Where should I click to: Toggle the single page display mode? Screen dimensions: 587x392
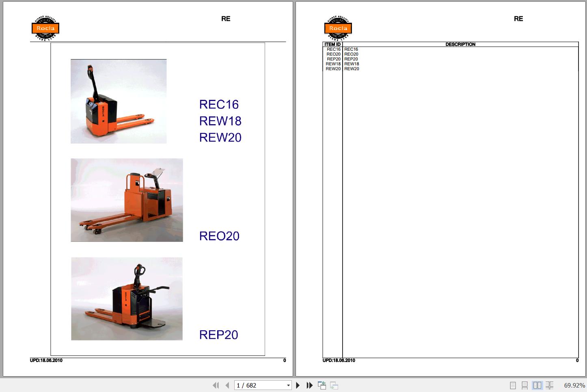513,386
